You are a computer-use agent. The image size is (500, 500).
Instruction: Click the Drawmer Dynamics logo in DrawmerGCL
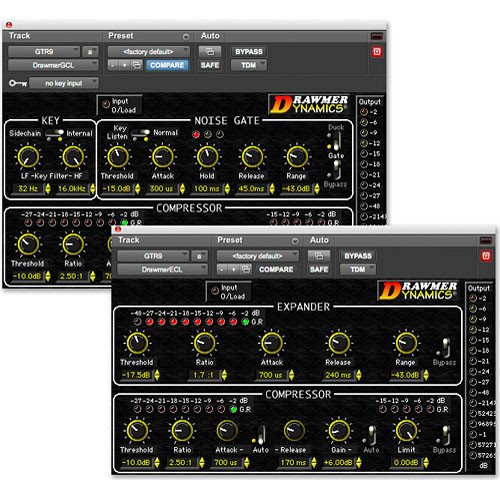click(309, 104)
